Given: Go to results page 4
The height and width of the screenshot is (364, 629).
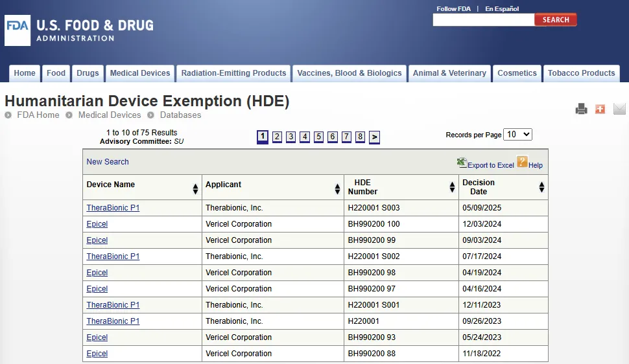Looking at the screenshot, I should pyautogui.click(x=305, y=137).
